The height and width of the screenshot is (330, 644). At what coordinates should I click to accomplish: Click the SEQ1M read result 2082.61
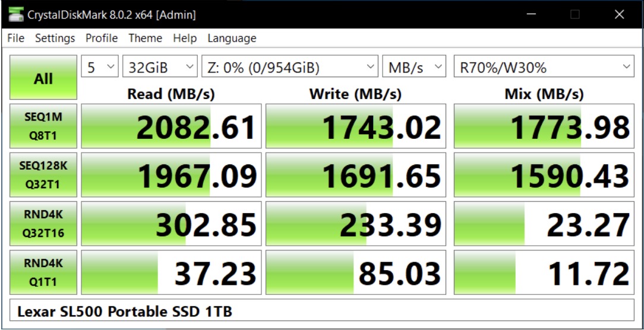point(171,126)
